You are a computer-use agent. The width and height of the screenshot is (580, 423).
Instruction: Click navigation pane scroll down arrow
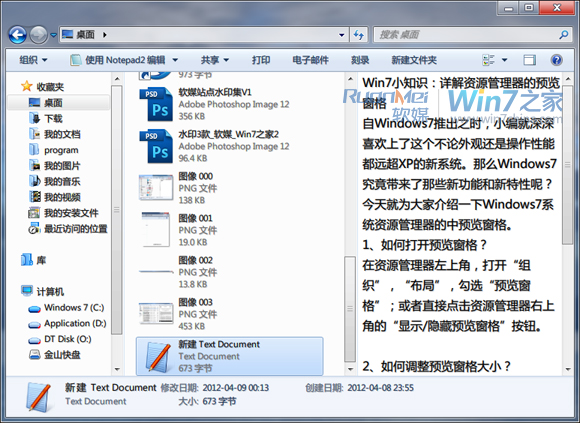(x=117, y=369)
